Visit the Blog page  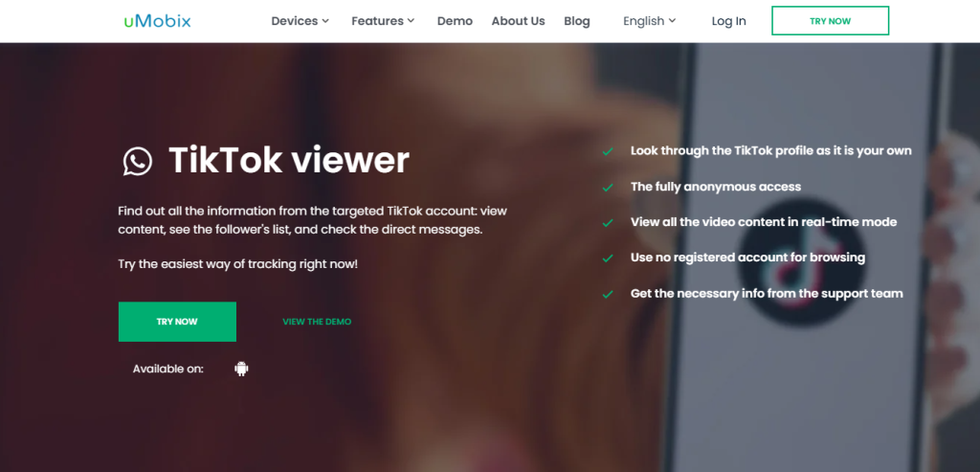(577, 21)
